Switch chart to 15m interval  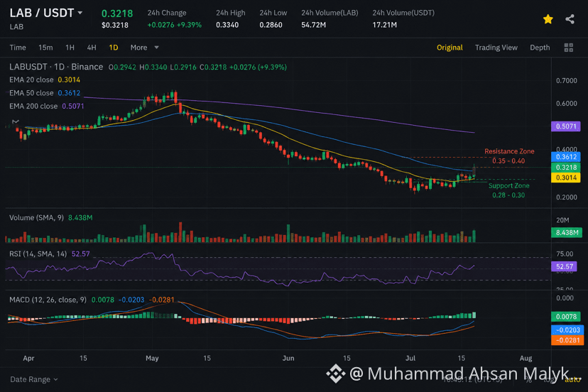pos(45,48)
